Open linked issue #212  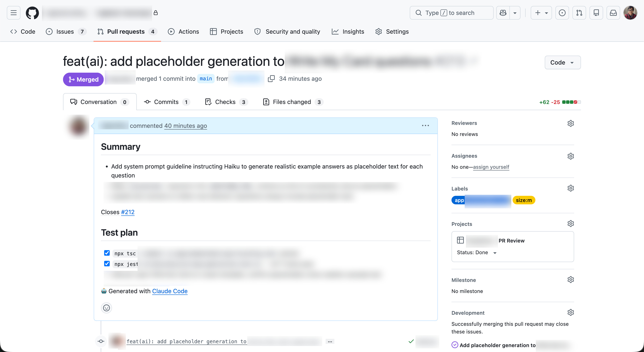[x=128, y=212]
